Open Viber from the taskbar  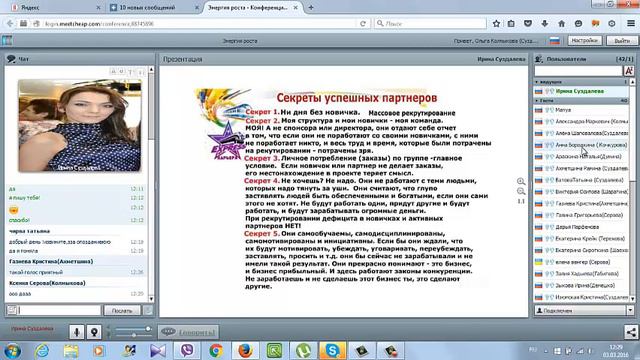click(x=187, y=351)
